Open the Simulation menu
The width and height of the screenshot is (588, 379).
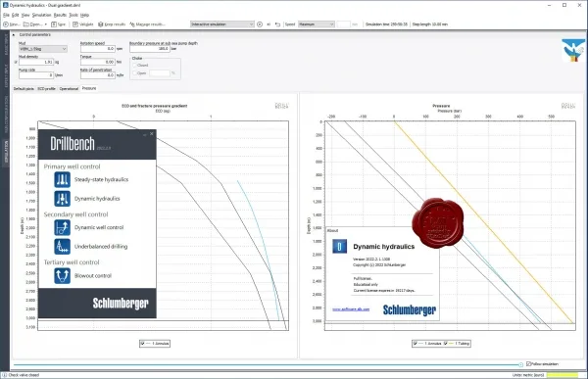click(x=41, y=15)
